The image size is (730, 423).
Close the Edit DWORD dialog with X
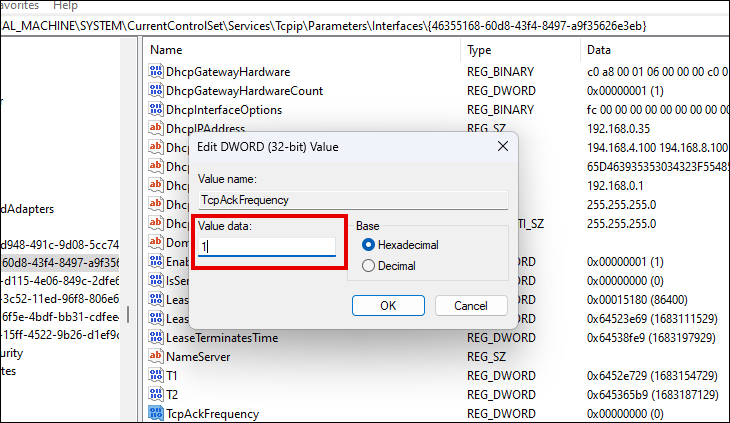(x=503, y=147)
